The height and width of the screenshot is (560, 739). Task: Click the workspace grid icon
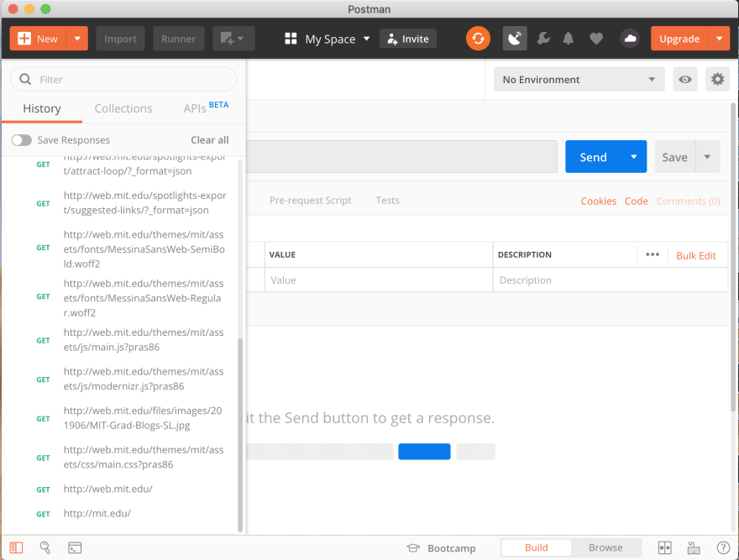[x=291, y=39]
